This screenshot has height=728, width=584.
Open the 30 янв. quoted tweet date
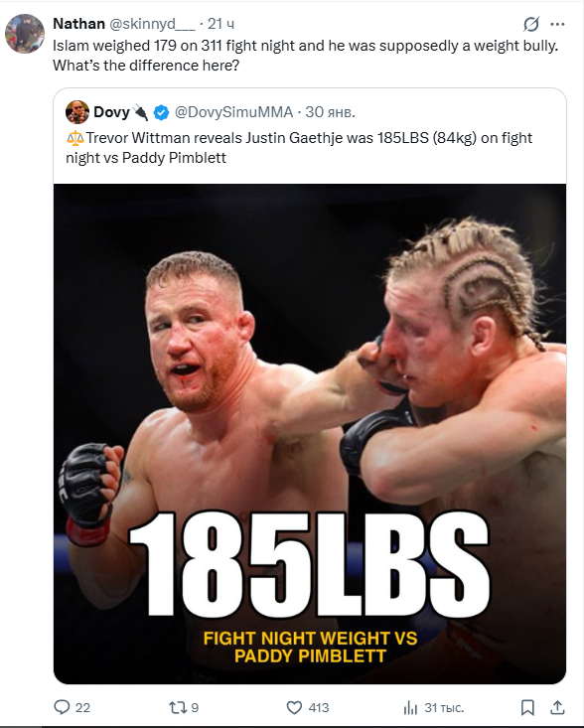pos(330,112)
